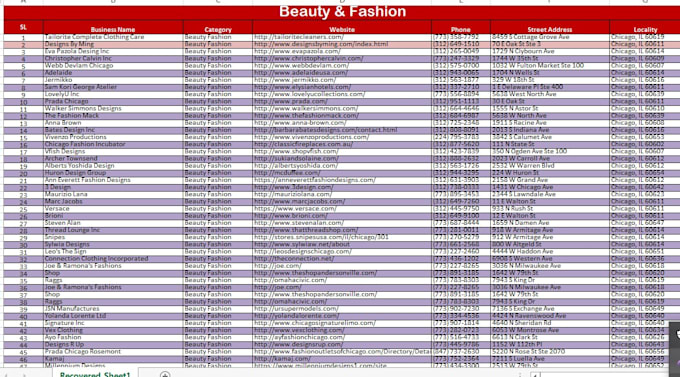Image resolution: width=680 pixels, height=377 pixels.
Task: Open the http://www.marcjacobs.com/ link
Action: 300,202
